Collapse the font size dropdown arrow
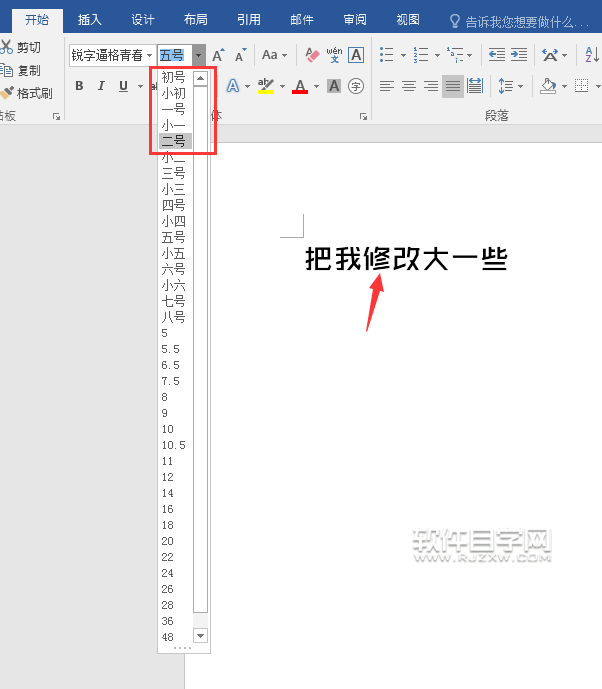This screenshot has height=689, width=602. tap(199, 55)
